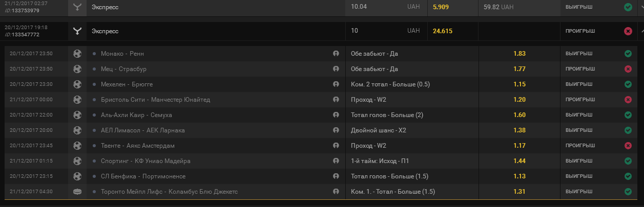Click the green win icon on the 5.909 bet
Screen dimensions: 644x207
point(628,7)
